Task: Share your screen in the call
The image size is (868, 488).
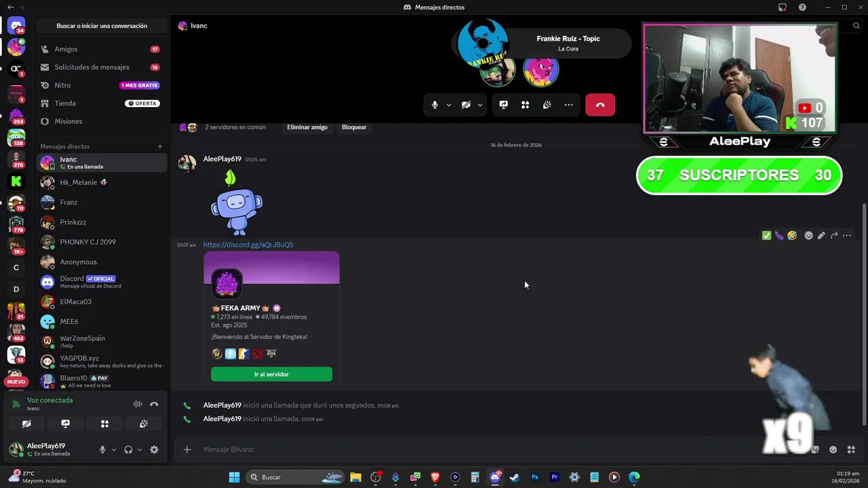Action: click(x=503, y=105)
